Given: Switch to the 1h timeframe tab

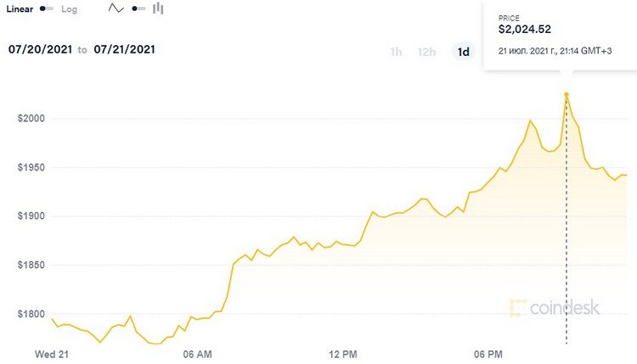Looking at the screenshot, I should [396, 52].
